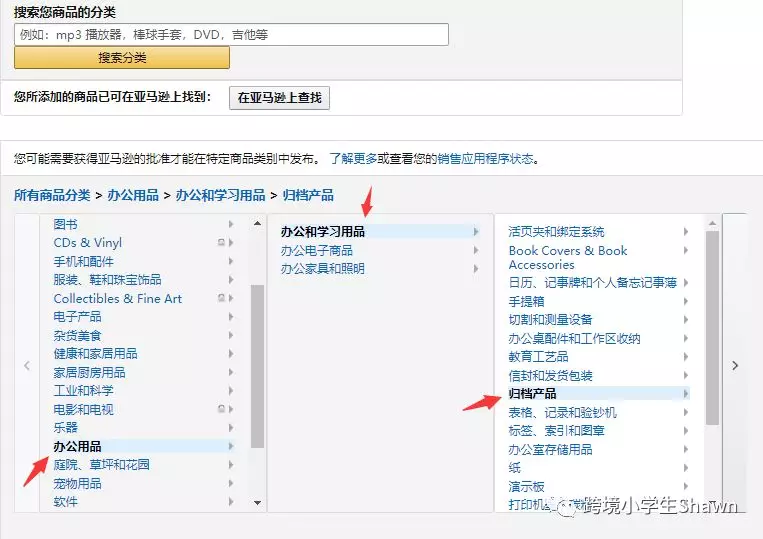Expand the 办公电子商品 row arrow
The image size is (763, 539).
coord(476,250)
